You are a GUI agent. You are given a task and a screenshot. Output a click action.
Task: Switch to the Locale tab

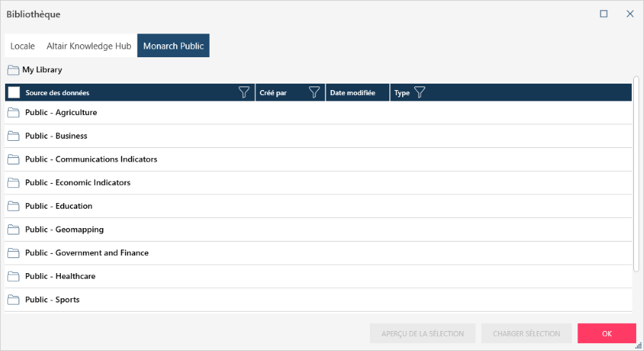[x=23, y=46]
